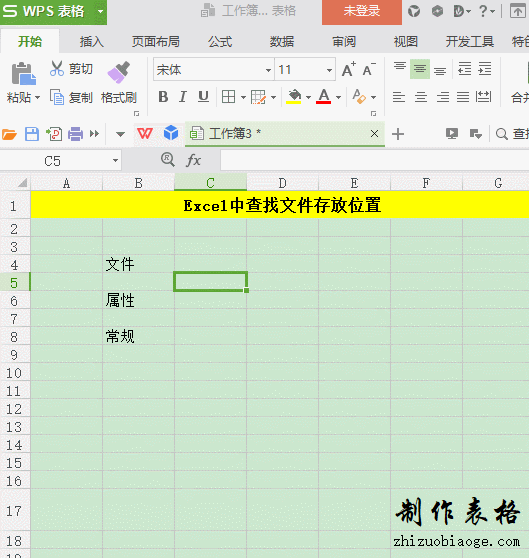Viewport: 529px width, 558px height.
Task: Open the draw border dropdown arrow
Action: [x=273, y=97]
